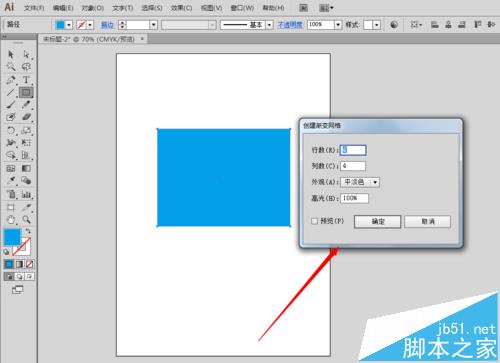Select the Slice tool
Screen dimensions: 500x363
point(26,207)
